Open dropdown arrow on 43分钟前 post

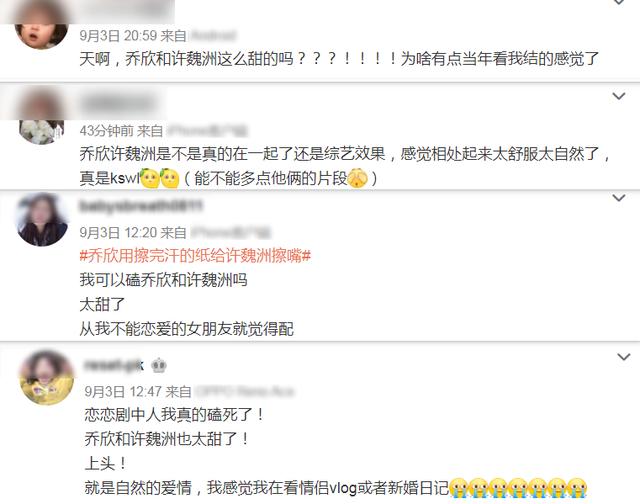pyautogui.click(x=619, y=96)
